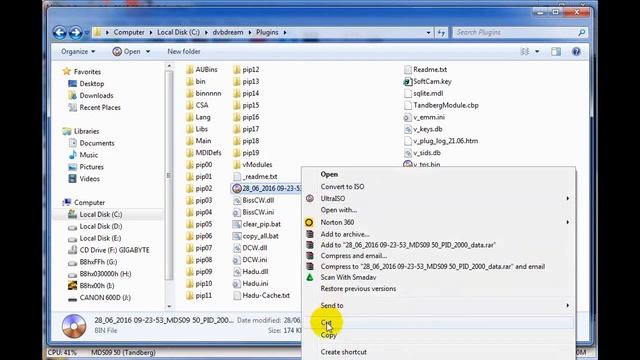Image resolution: width=640 pixels, height=360 pixels.
Task: Go back with the Back arrow button
Action: coord(60,32)
